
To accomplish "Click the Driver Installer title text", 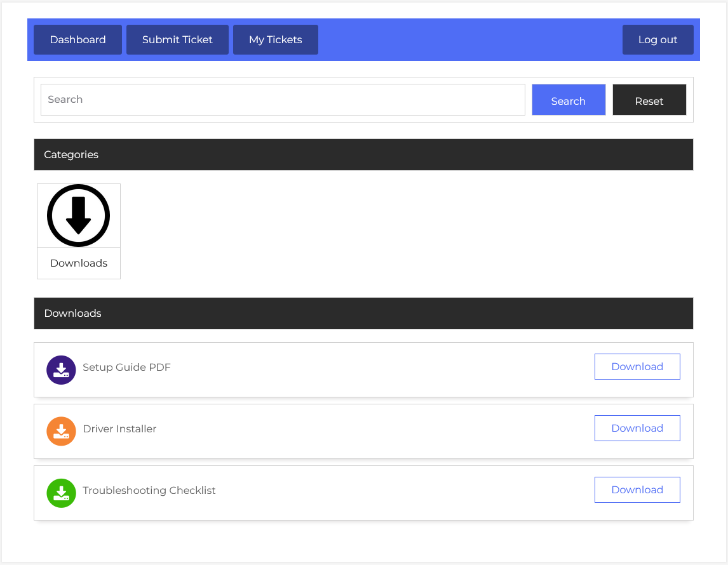I will point(119,429).
